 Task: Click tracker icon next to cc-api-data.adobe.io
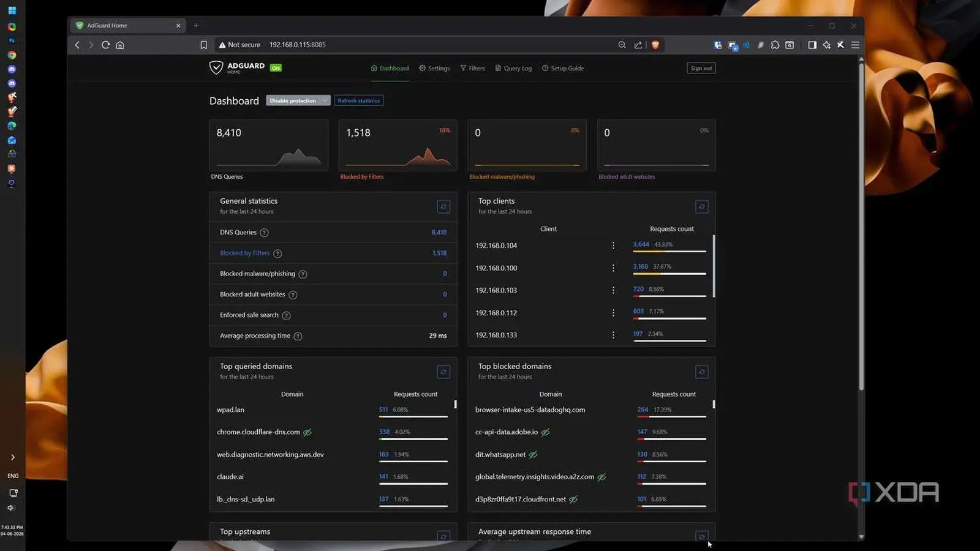tap(545, 432)
